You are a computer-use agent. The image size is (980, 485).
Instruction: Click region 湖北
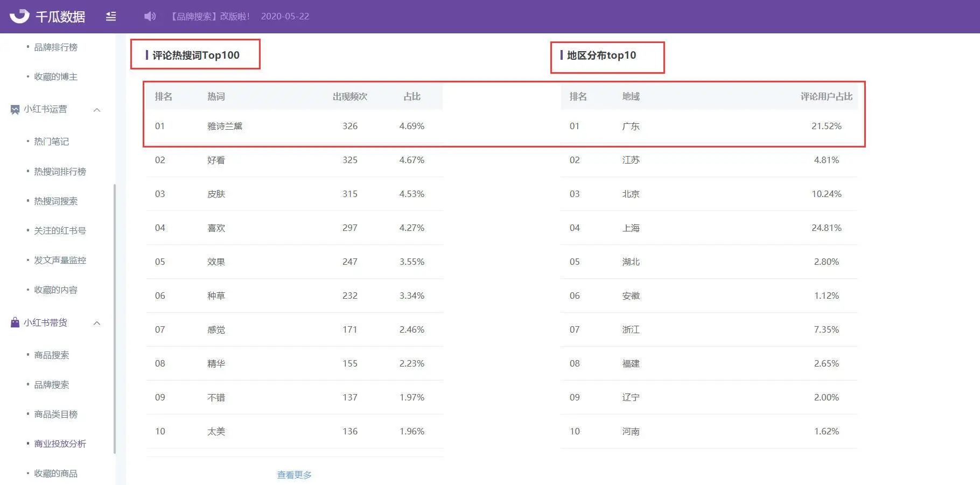(631, 262)
